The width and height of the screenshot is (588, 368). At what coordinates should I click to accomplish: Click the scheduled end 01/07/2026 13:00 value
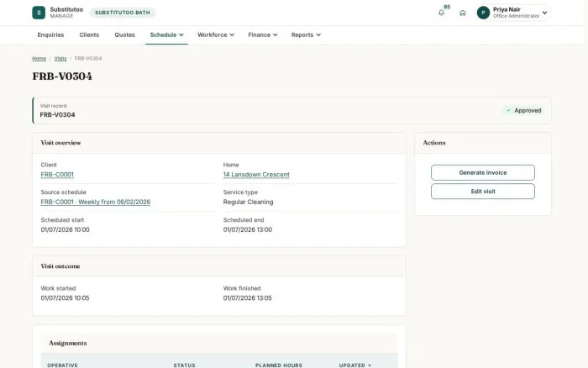(x=248, y=229)
